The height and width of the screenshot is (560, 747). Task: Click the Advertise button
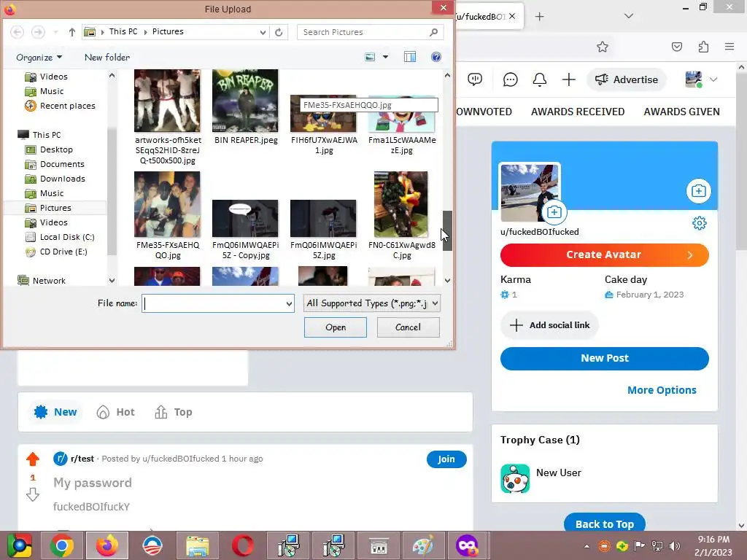tap(627, 79)
